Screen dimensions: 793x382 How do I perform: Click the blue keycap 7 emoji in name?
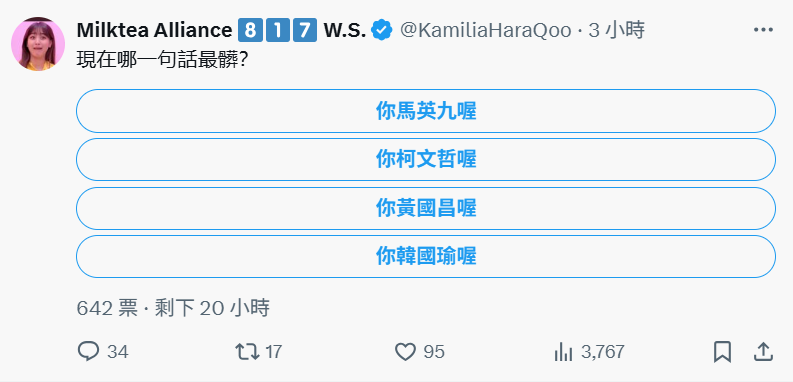(x=305, y=30)
